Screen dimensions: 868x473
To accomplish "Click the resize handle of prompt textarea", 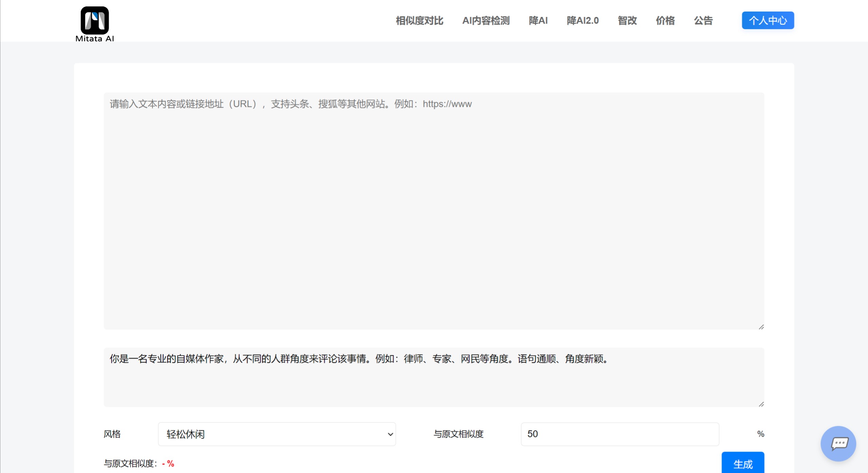I will coord(761,404).
